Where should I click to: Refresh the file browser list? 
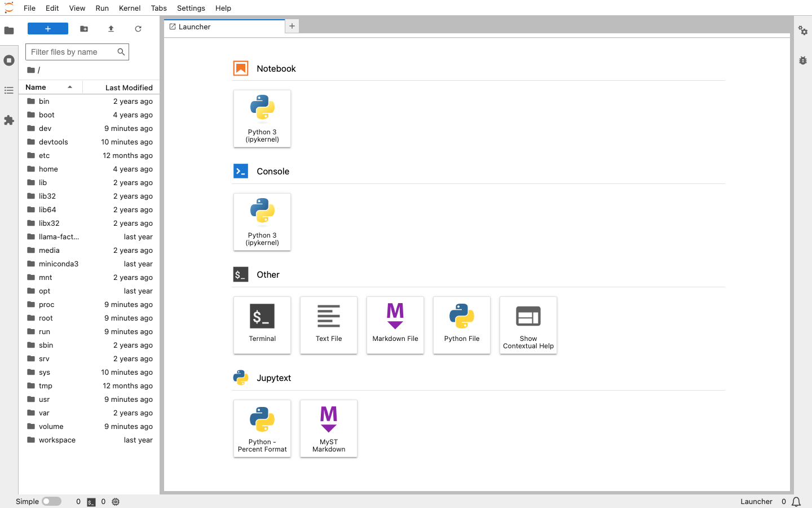(x=138, y=29)
